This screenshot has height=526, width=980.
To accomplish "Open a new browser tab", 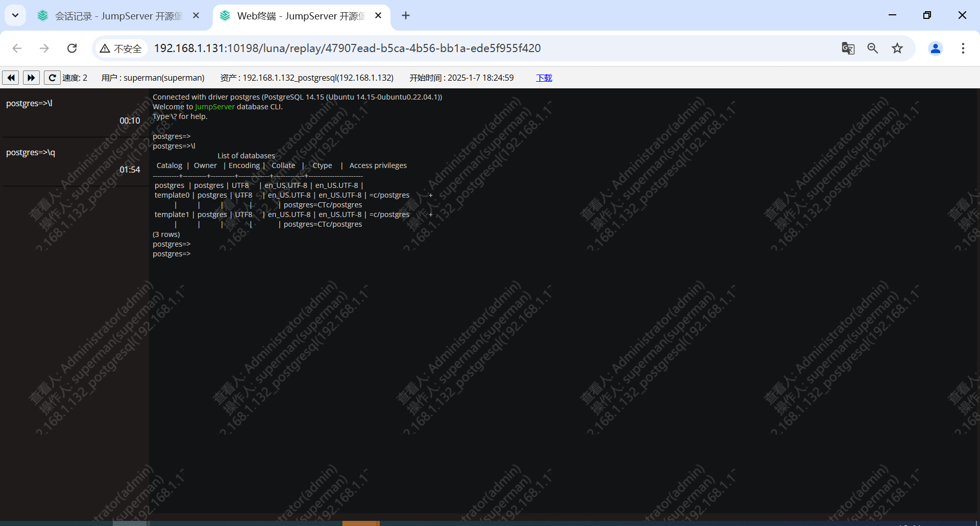I will coord(406,16).
